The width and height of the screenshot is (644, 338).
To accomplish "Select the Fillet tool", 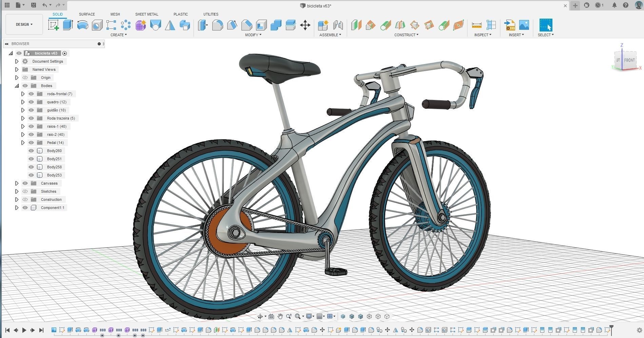I will (x=217, y=25).
